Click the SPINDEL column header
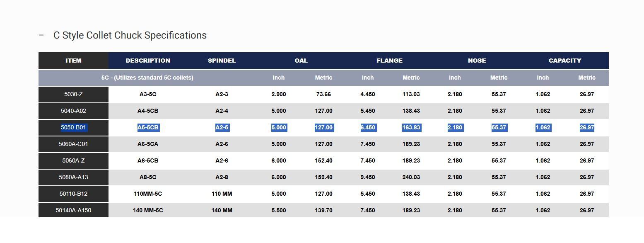This screenshot has width=644, height=243. click(x=222, y=61)
